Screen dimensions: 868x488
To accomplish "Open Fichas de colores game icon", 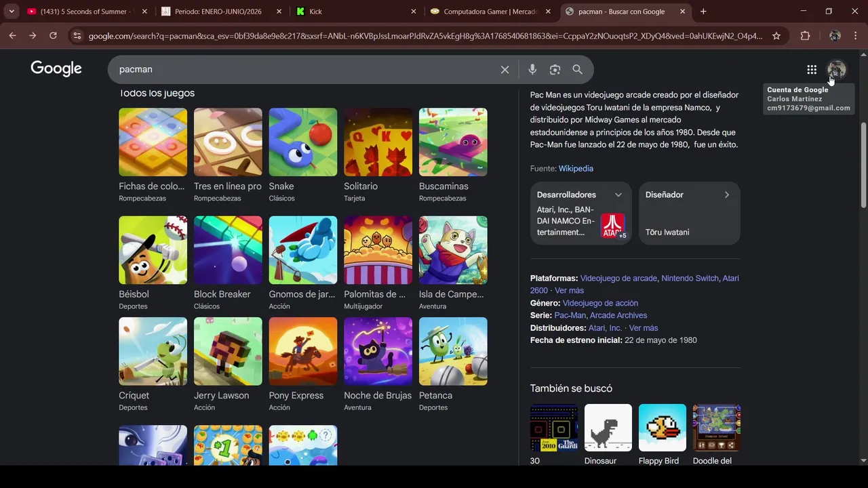I will (x=153, y=142).
